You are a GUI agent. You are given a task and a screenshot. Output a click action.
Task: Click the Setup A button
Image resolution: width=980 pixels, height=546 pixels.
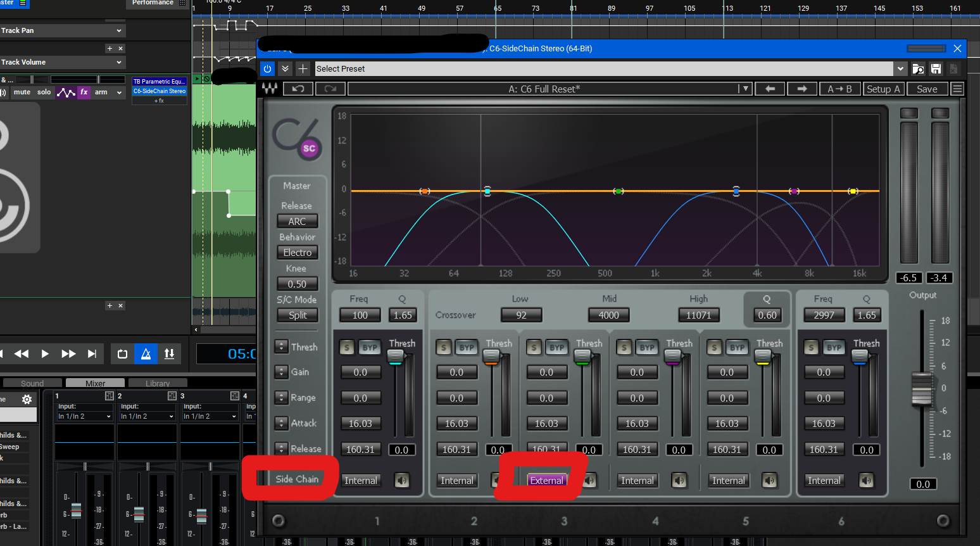click(x=883, y=89)
